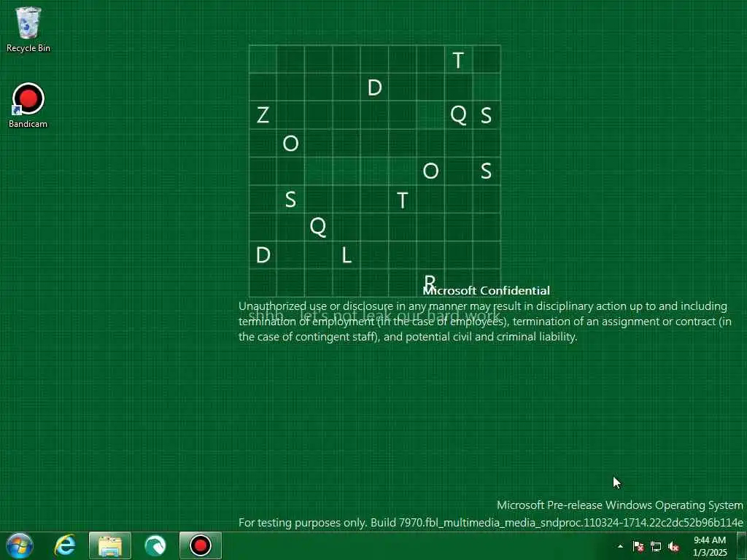This screenshot has width=747, height=560.
Task: Click the muted volume speaker tray icon
Action: point(673,546)
